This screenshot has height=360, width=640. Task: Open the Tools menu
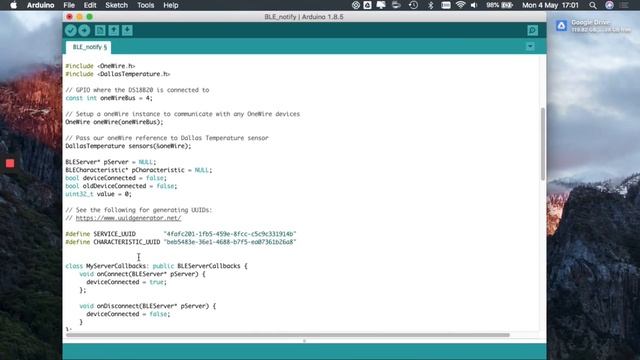(x=145, y=5)
